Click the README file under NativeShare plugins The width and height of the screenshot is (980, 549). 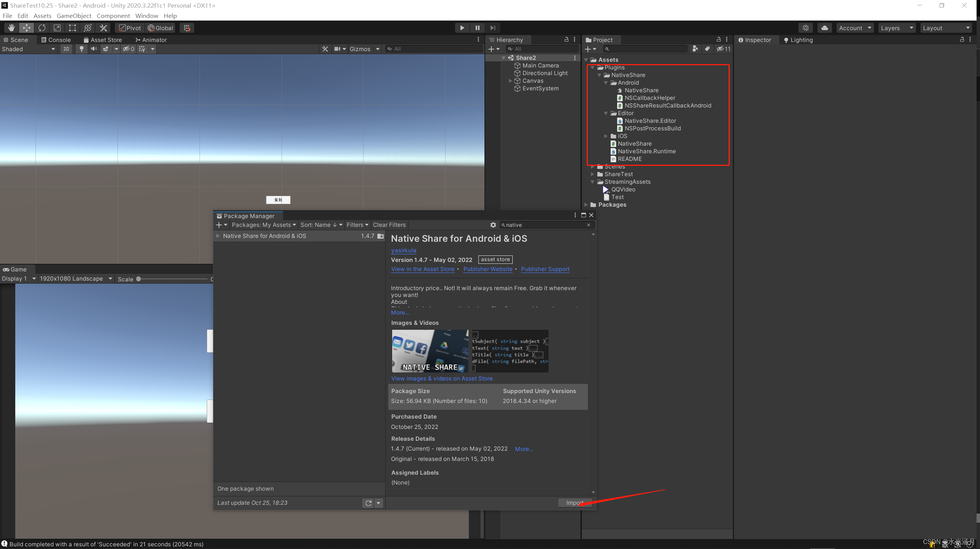tap(629, 159)
